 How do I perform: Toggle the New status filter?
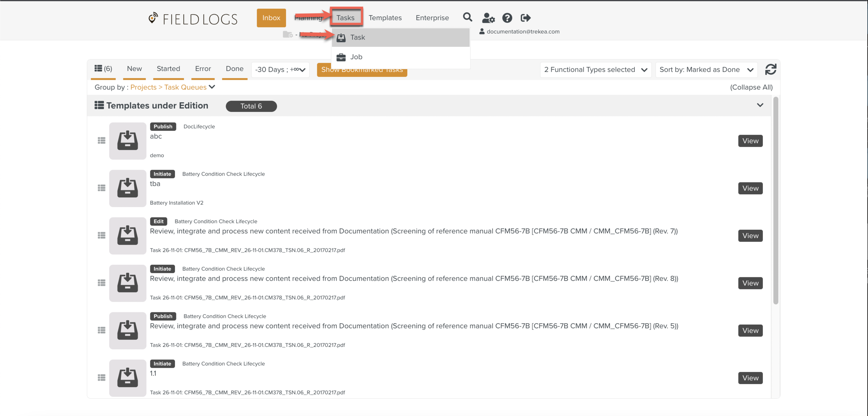[x=134, y=69]
